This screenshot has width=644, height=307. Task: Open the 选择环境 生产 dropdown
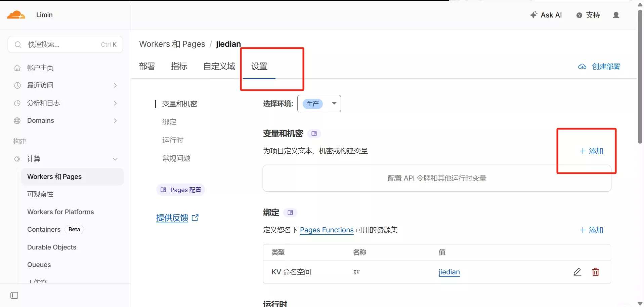pyautogui.click(x=319, y=104)
